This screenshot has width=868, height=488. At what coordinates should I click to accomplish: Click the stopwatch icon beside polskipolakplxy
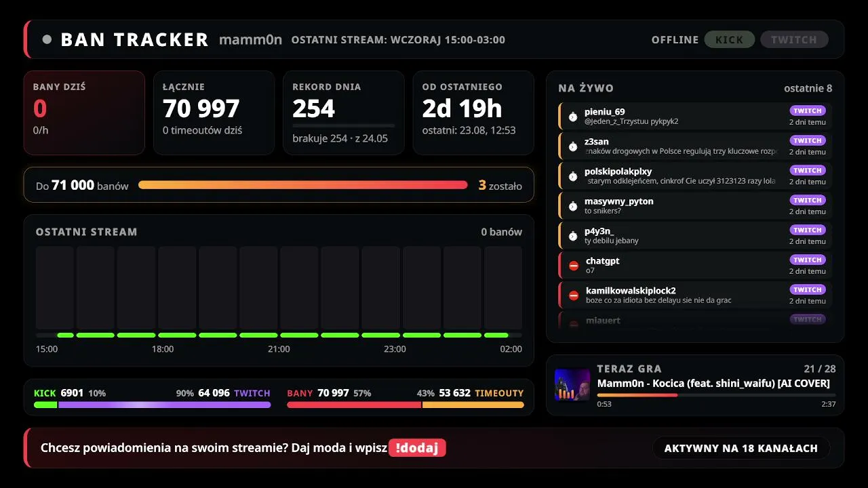click(x=573, y=176)
